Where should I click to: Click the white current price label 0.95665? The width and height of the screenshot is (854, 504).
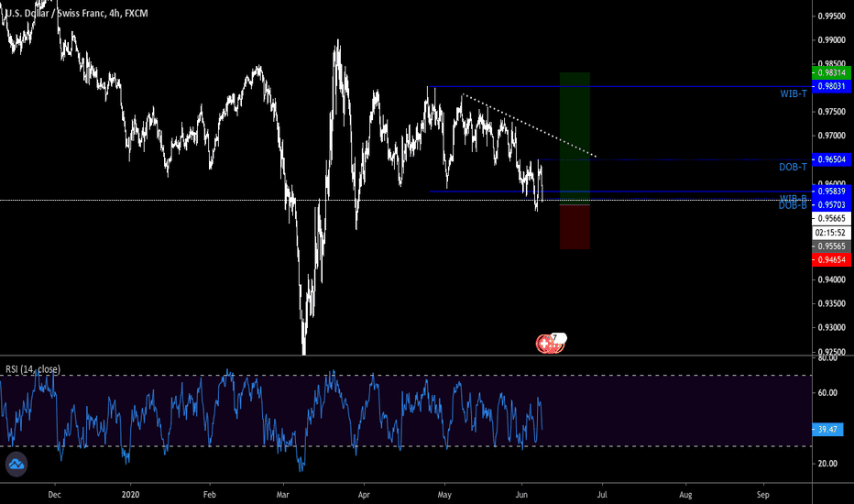(x=831, y=218)
